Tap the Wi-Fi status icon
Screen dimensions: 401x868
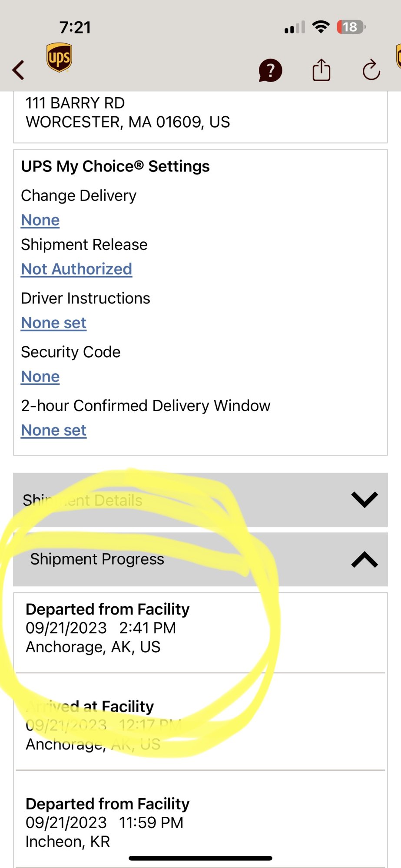[321, 27]
